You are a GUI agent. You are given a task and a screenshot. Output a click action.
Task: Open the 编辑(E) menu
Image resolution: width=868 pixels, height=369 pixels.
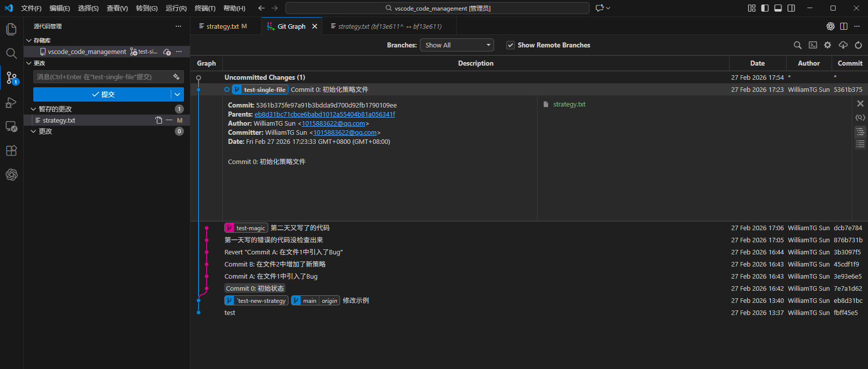(60, 8)
